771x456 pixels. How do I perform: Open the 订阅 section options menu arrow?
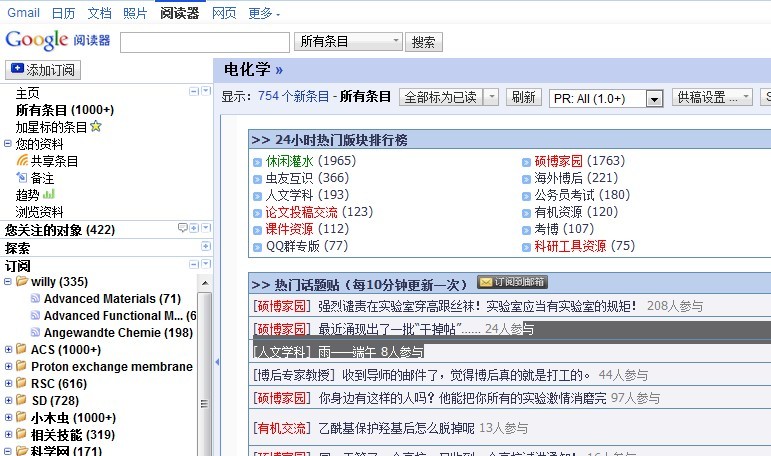tap(206, 264)
